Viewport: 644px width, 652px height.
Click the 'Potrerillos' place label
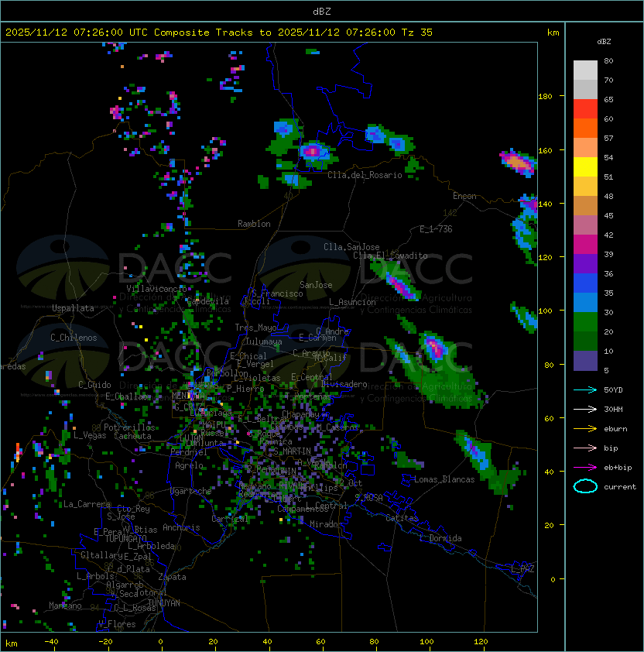pyautogui.click(x=129, y=427)
